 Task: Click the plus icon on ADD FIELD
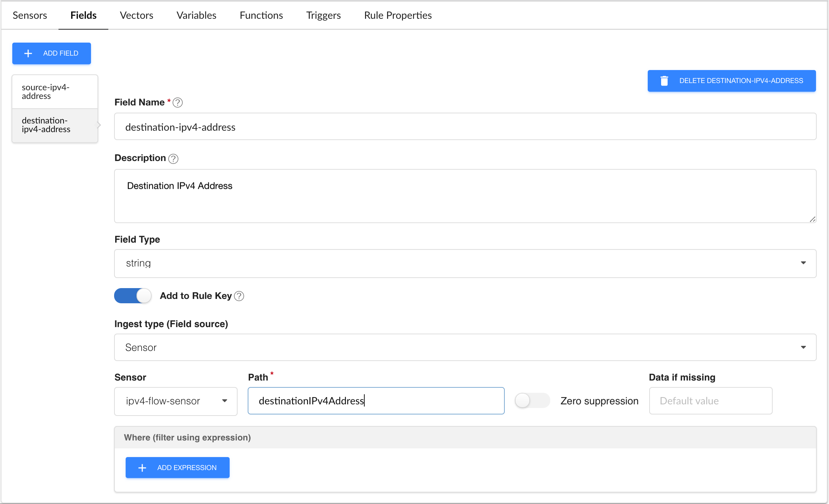point(28,53)
